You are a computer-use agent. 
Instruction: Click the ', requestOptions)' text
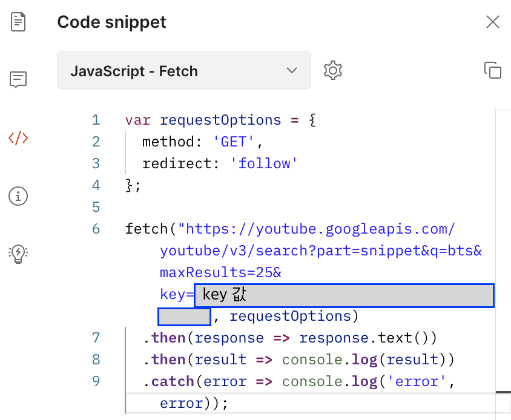tap(286, 316)
